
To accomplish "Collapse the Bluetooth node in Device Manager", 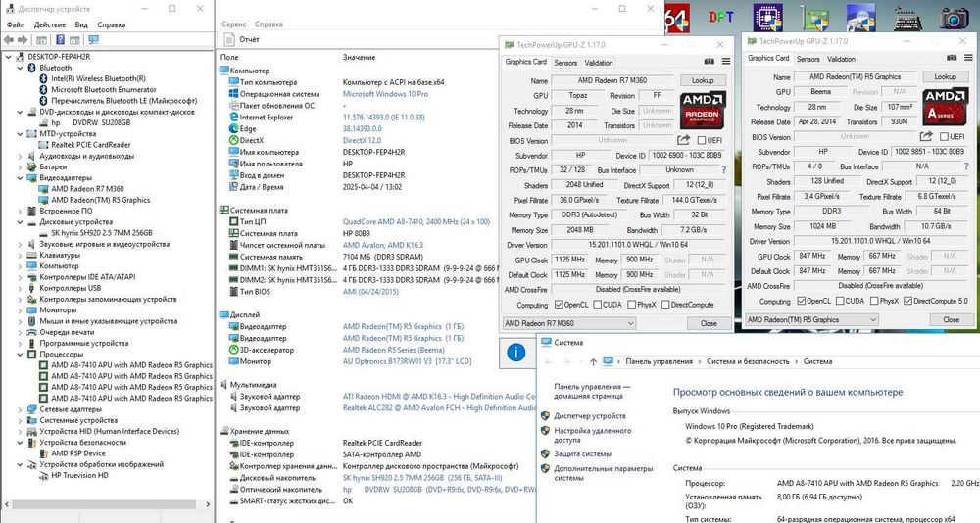I will coord(20,68).
